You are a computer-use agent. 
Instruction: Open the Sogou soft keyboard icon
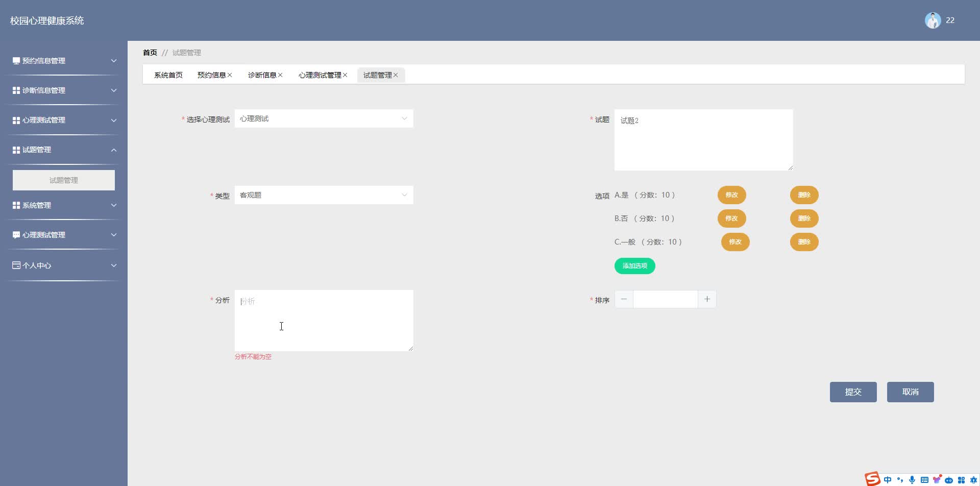[924, 480]
